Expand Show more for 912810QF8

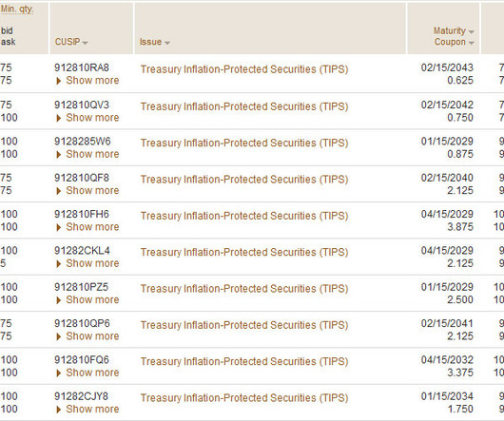(87, 190)
